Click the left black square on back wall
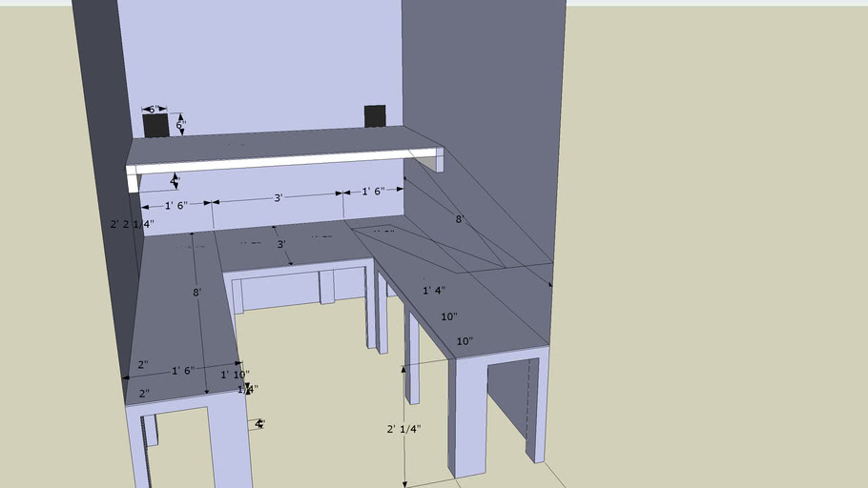The width and height of the screenshot is (868, 488). click(x=155, y=127)
